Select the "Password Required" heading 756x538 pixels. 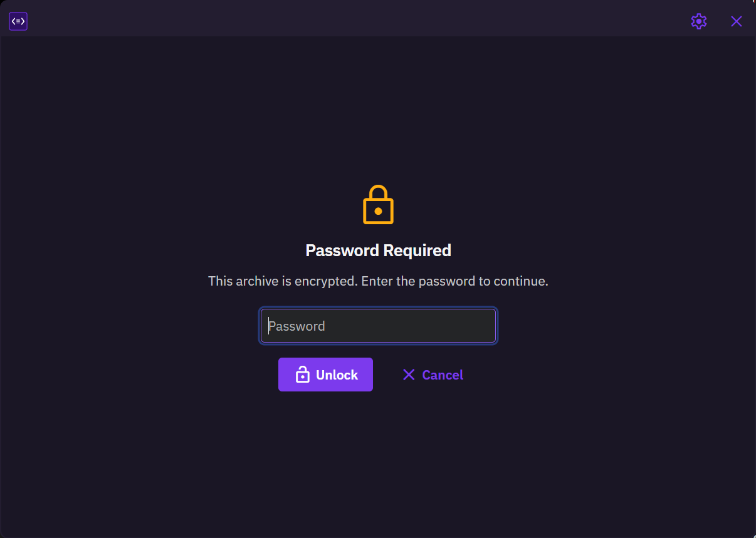click(x=378, y=251)
